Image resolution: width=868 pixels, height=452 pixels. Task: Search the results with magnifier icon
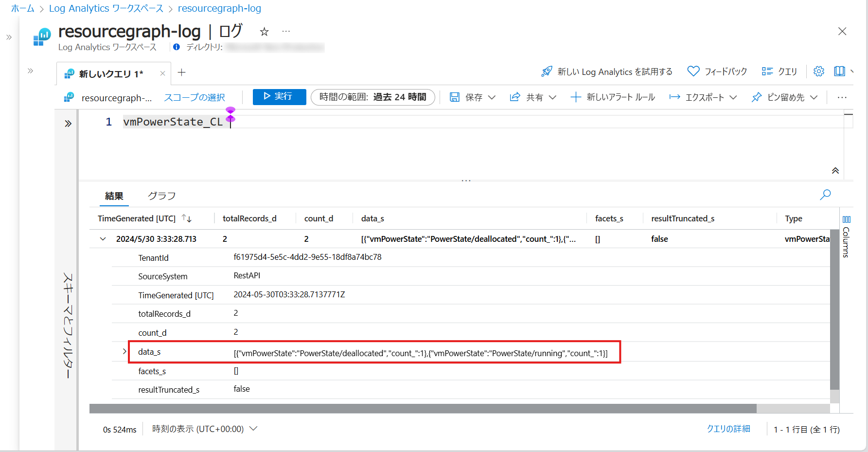click(x=825, y=195)
